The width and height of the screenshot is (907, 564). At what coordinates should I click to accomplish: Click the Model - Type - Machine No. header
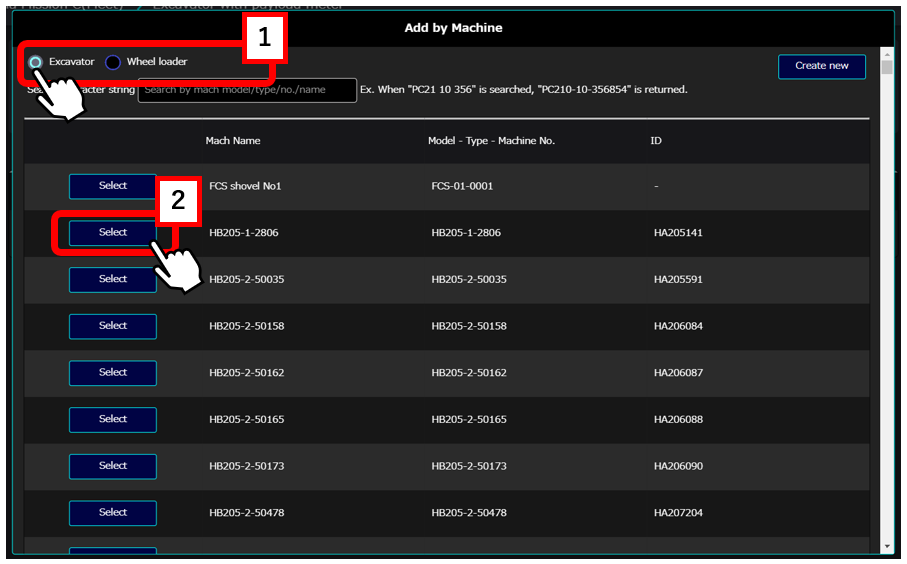(491, 141)
